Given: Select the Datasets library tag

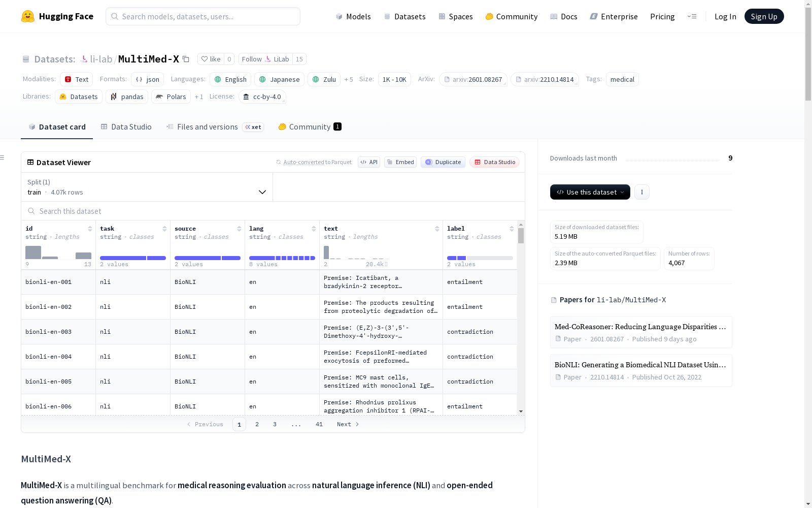Looking at the screenshot, I should pyautogui.click(x=79, y=97).
